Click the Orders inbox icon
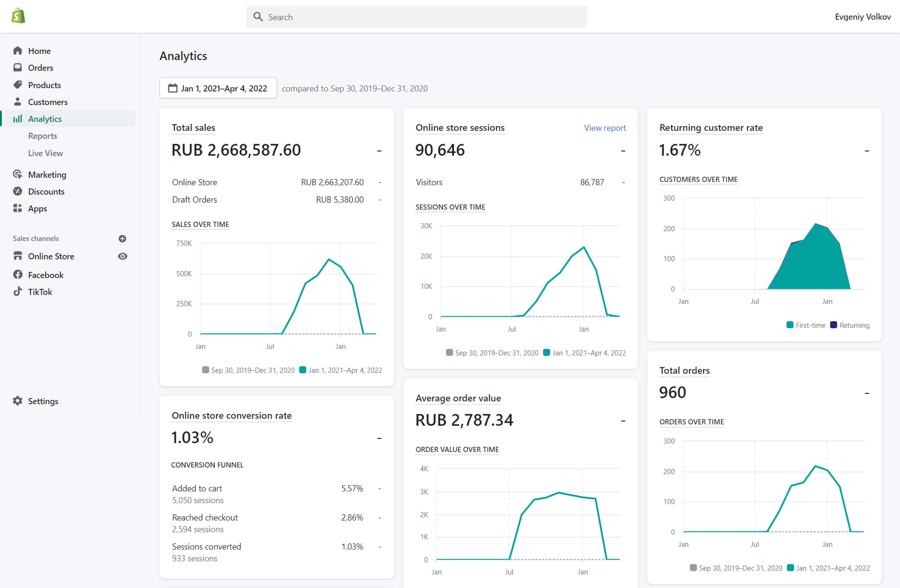This screenshot has width=900, height=588. tap(17, 68)
